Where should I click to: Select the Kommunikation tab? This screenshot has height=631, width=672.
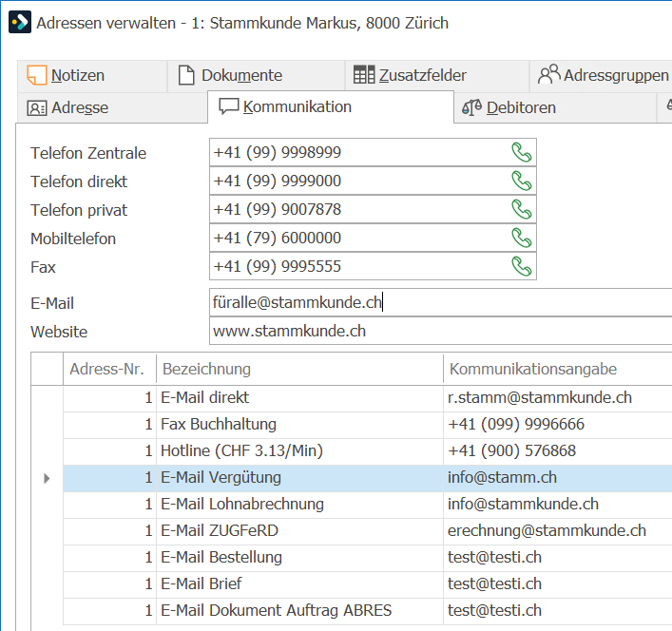tap(331, 107)
